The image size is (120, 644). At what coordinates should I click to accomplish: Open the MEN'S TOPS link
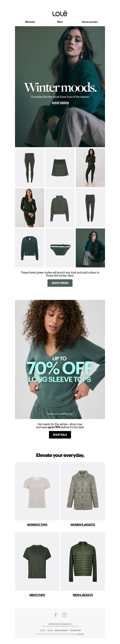37,595
